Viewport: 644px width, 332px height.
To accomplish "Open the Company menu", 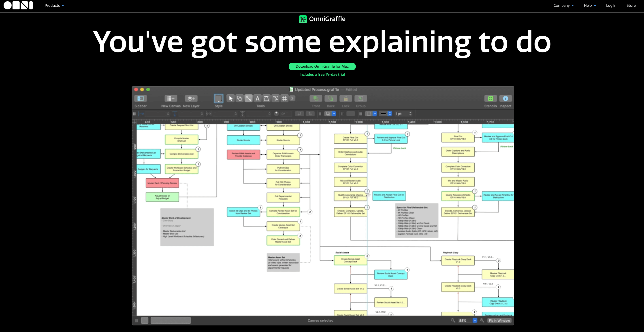I will (563, 5).
